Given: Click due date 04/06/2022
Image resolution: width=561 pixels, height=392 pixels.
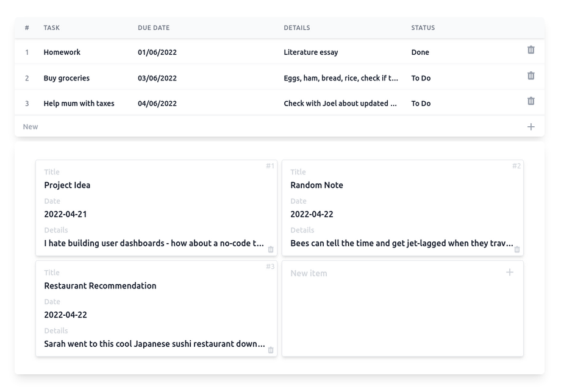Looking at the screenshot, I should [157, 104].
